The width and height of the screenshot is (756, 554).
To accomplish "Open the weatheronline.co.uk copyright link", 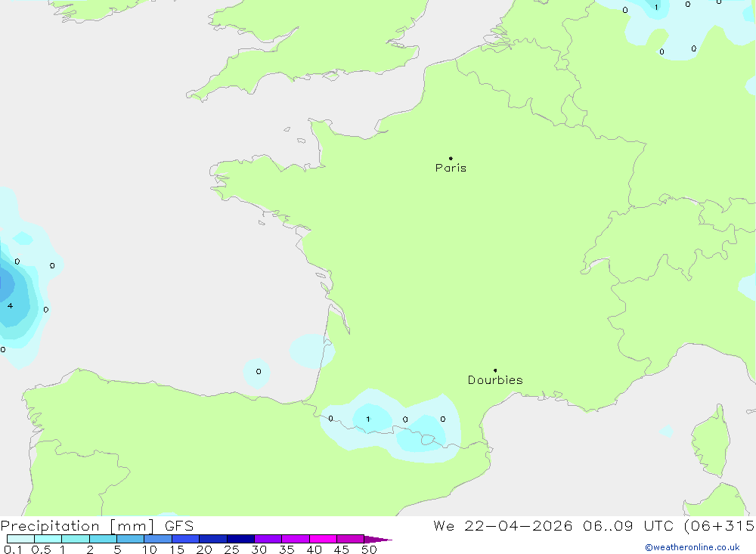I will coord(692,547).
